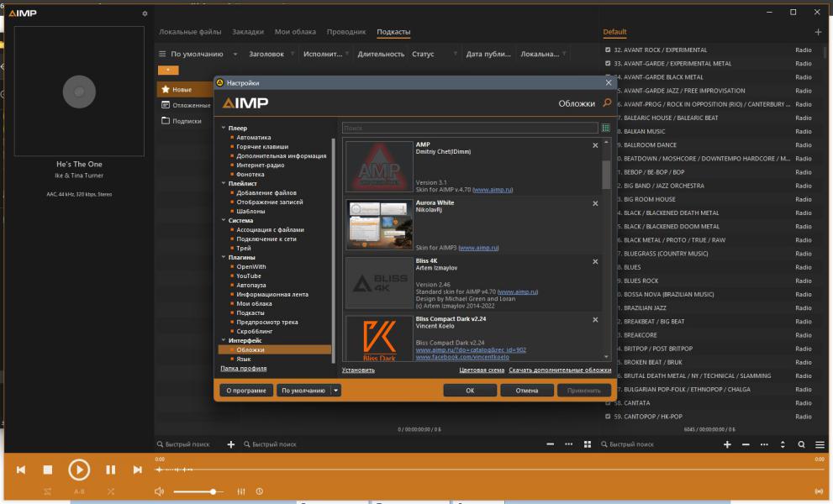Remove the AMP skin

point(595,145)
